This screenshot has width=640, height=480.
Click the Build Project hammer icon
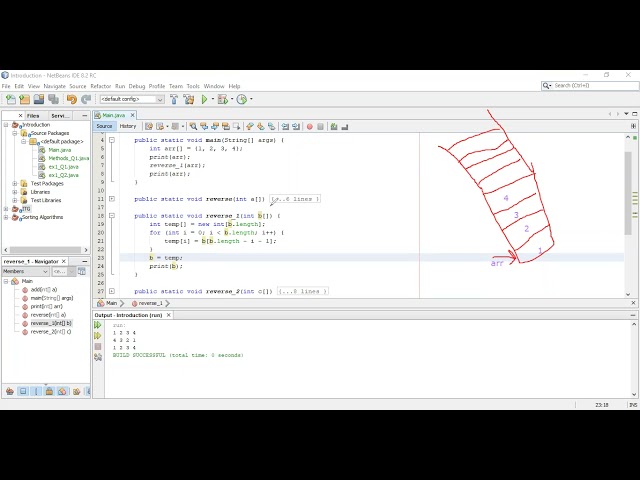174,99
